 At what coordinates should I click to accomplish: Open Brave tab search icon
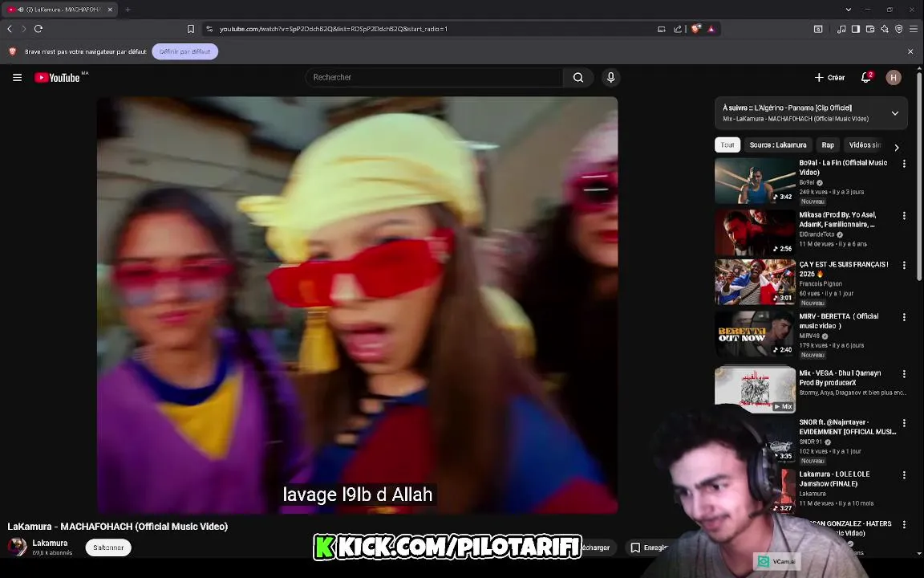click(x=818, y=29)
